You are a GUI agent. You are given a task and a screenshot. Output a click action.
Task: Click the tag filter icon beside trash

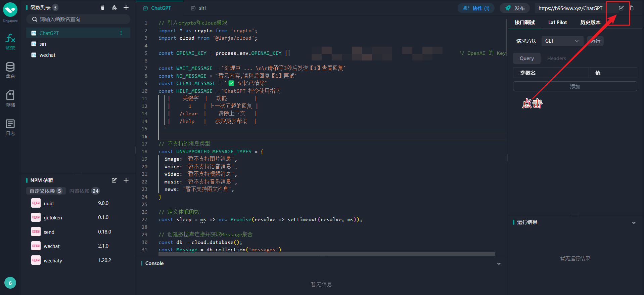114,7
